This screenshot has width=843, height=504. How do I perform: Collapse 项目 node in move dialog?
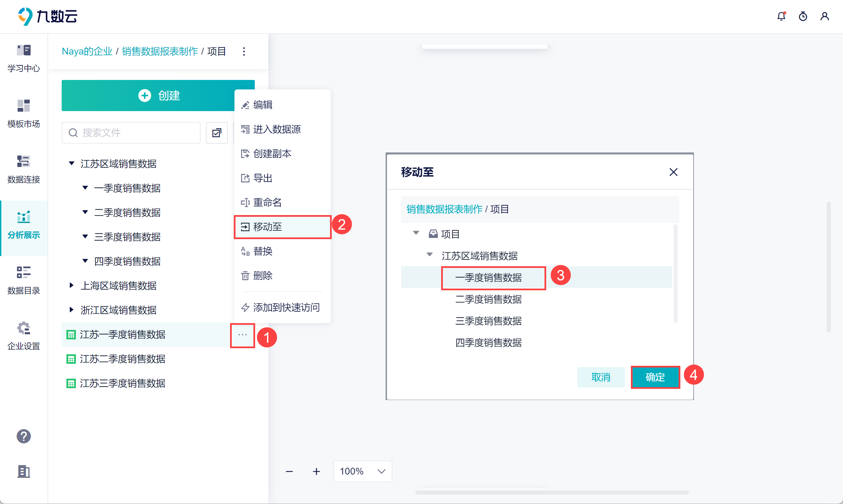[x=416, y=233]
